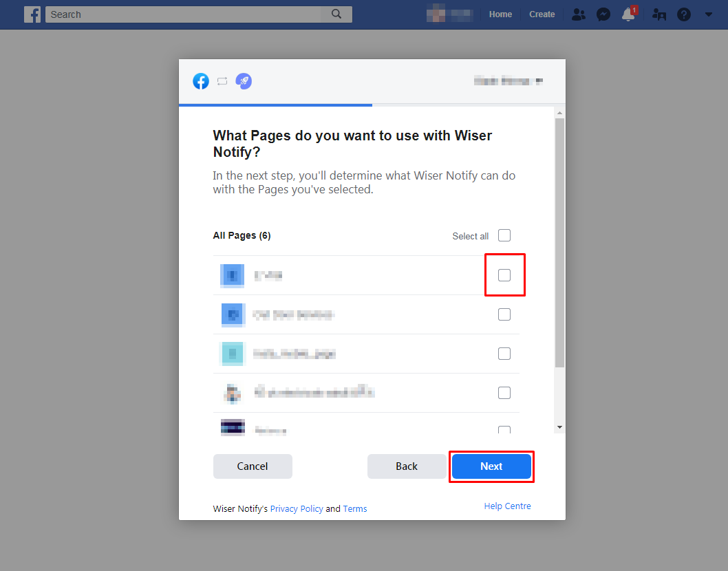Viewport: 728px width, 571px height.
Task: Open the Notifications bell
Action: click(629, 14)
